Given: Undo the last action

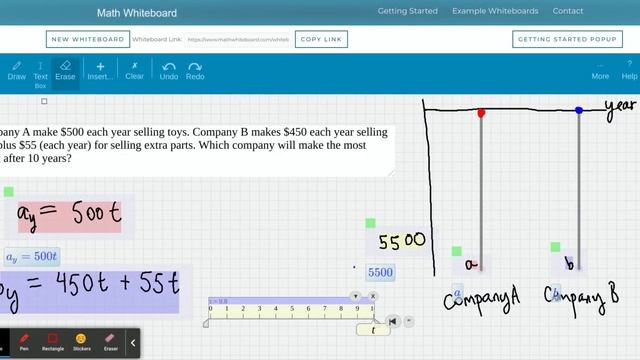Looking at the screenshot, I should click(169, 71).
